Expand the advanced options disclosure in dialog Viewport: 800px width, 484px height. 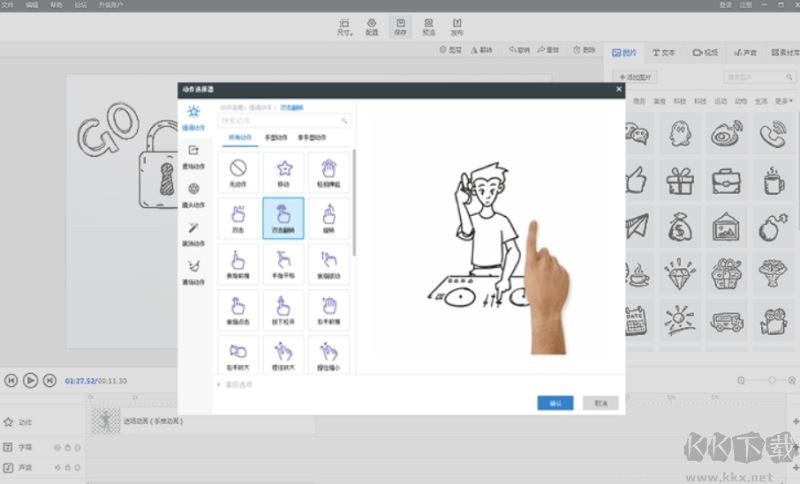(235, 385)
